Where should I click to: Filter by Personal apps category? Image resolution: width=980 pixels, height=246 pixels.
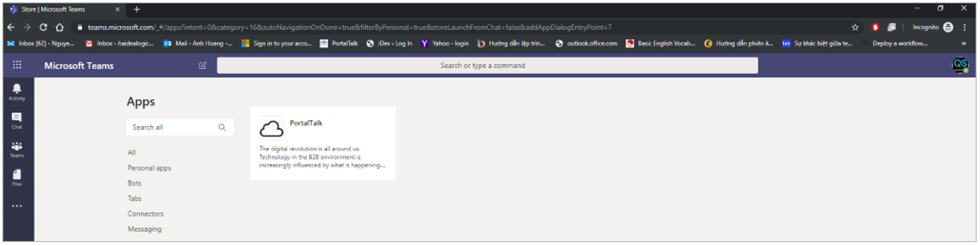149,168
